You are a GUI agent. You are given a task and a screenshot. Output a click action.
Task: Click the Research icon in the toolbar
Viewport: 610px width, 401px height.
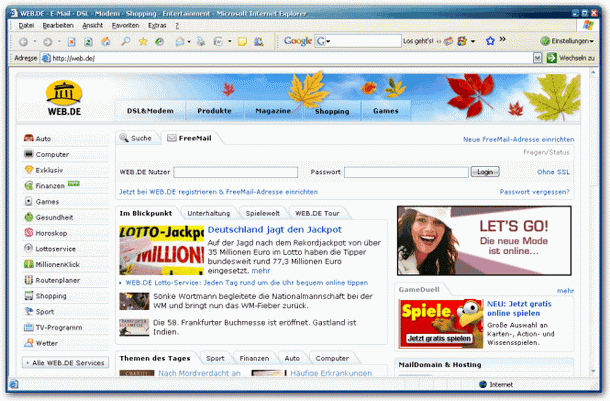[x=259, y=41]
